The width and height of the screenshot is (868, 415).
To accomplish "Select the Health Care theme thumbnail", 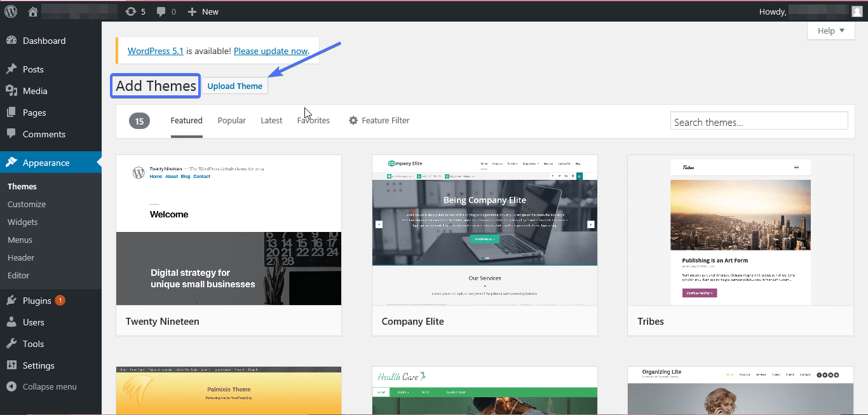I will click(x=485, y=391).
